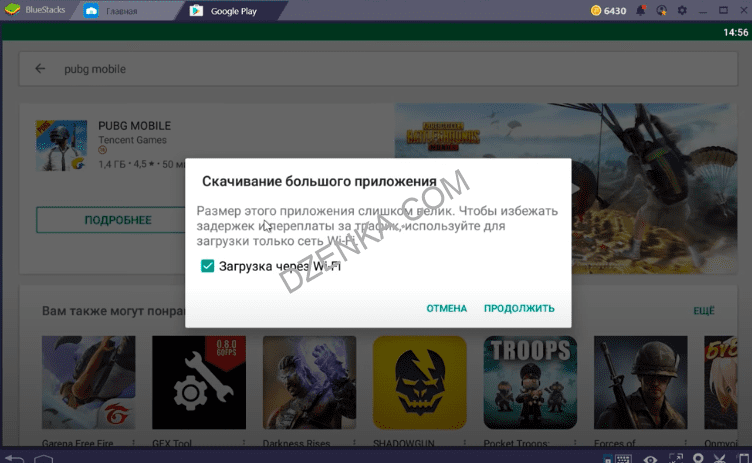Viewport: 752px width, 463px height.
Task: Open the SHADOWGUN options menu
Action: (464, 442)
